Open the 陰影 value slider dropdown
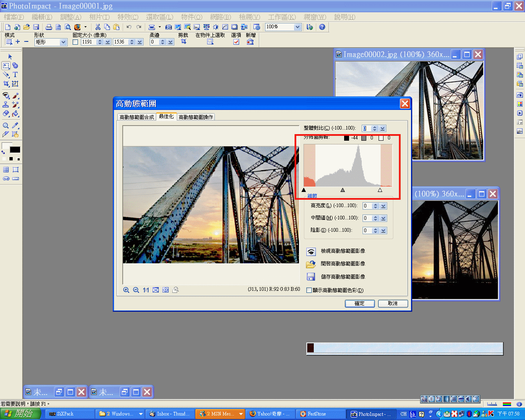Image resolution: width=525 pixels, height=420 pixels. [x=383, y=231]
